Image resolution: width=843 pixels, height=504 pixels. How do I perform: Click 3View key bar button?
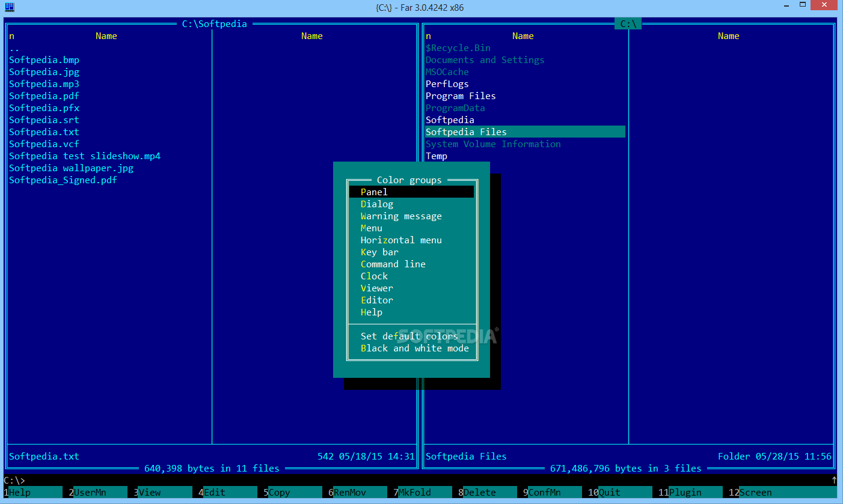(163, 492)
